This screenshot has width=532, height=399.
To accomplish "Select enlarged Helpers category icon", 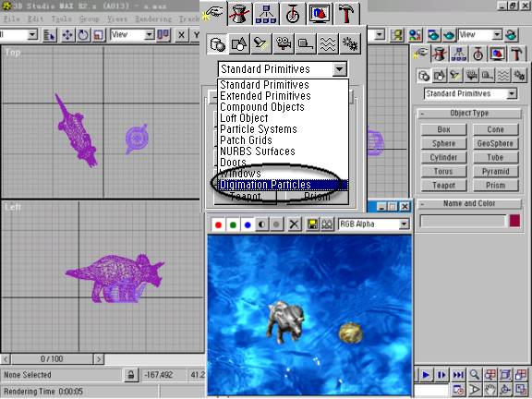I will point(306,43).
